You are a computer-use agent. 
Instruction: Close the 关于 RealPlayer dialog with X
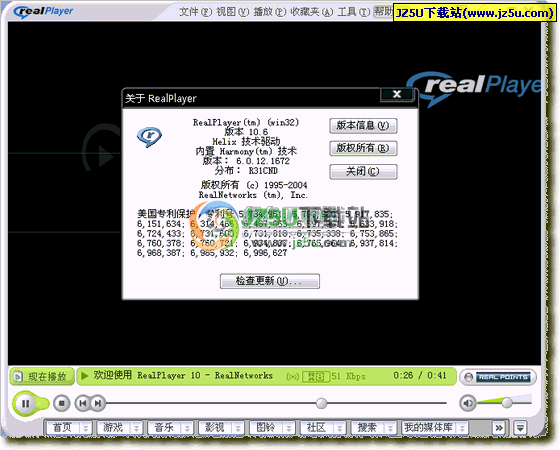pyautogui.click(x=397, y=94)
